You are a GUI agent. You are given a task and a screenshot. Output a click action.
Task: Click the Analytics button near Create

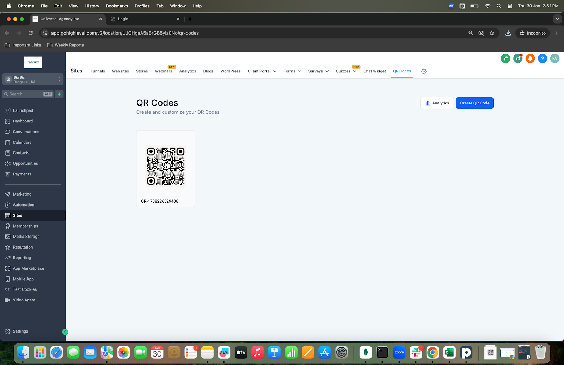point(437,103)
